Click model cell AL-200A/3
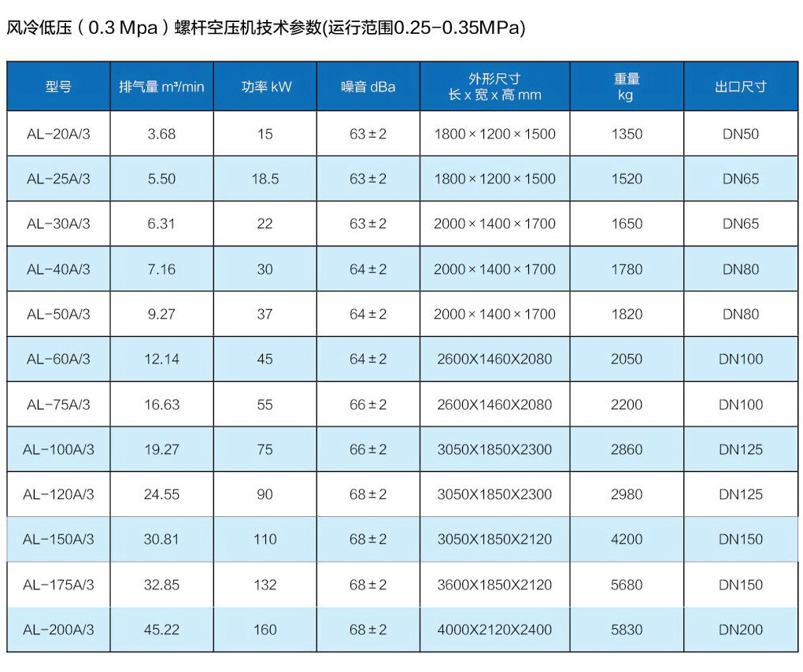Screen dimensions: 803x672 (58, 630)
